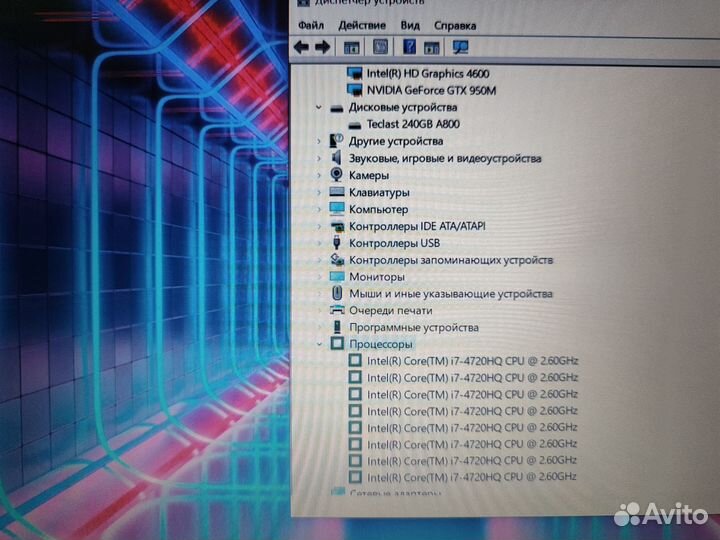Expand the Клавиатуры node
This screenshot has width=720, height=540.
pyautogui.click(x=319, y=192)
